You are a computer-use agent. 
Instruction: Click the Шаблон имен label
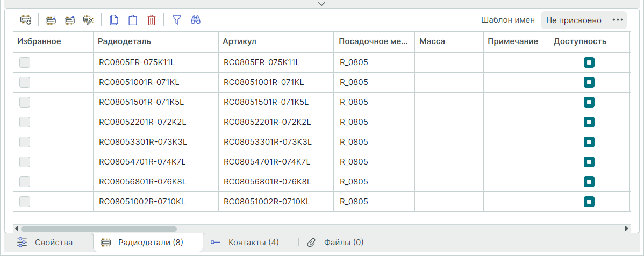[x=508, y=20]
